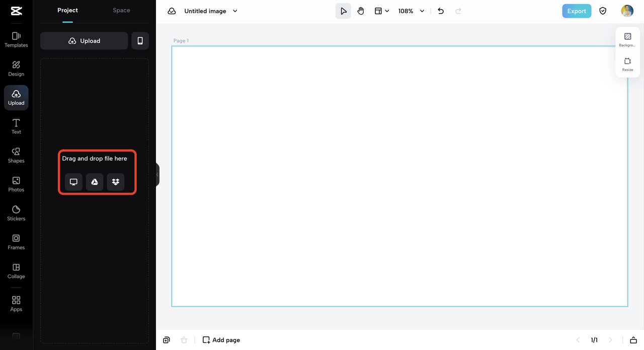
Task: Upload from computer using monitor icon
Action: pyautogui.click(x=73, y=182)
